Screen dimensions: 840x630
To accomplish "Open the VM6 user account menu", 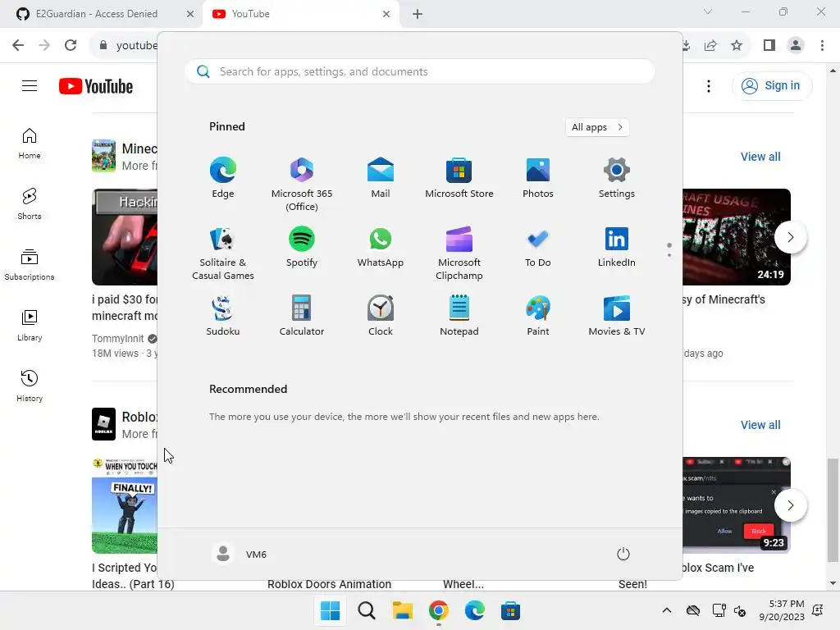I will 240,554.
